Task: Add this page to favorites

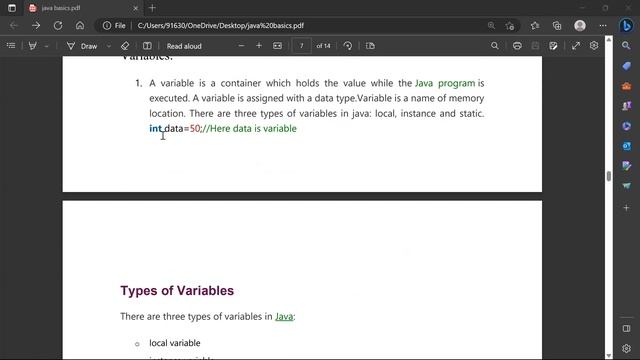Action: click(509, 25)
